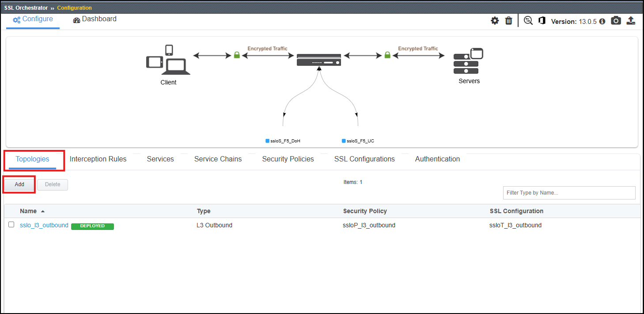Click the ssloS_F5_DoH service label
644x314 pixels.
pyautogui.click(x=285, y=141)
